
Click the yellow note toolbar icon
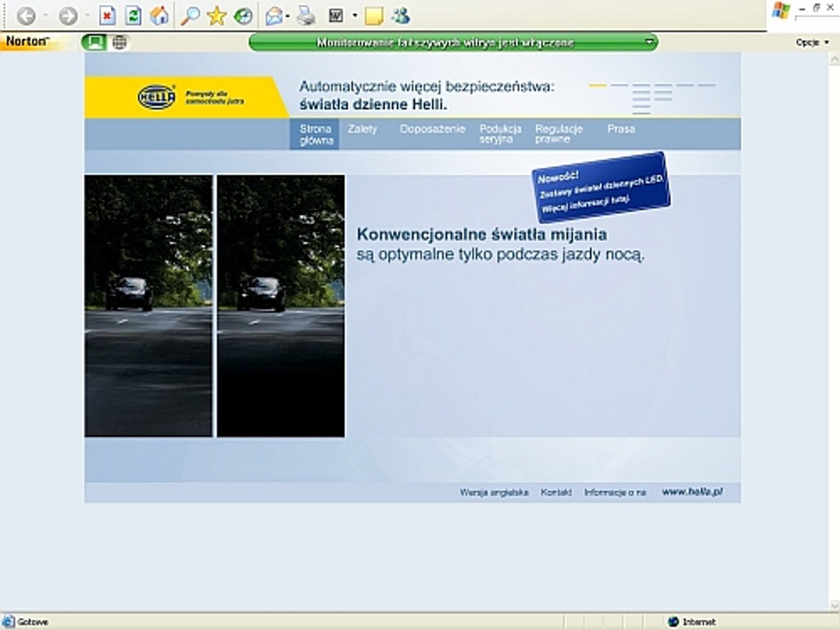(374, 17)
